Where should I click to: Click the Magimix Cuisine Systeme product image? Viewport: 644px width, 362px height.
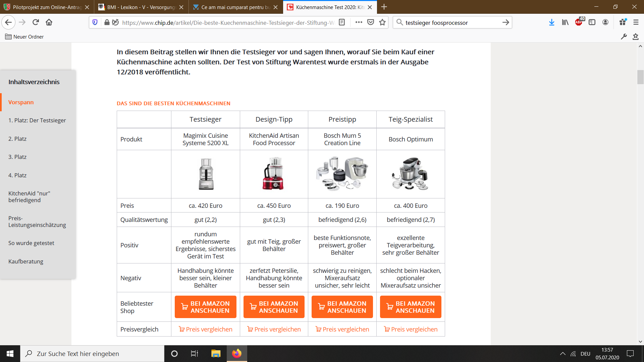click(206, 174)
